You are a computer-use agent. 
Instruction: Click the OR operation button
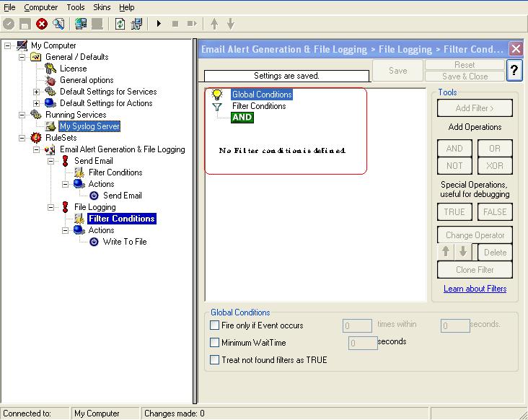tap(495, 148)
